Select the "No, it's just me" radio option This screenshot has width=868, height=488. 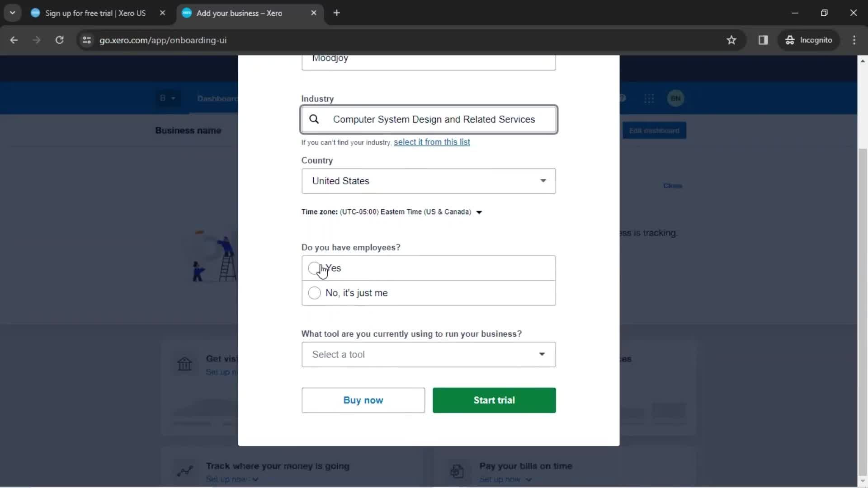click(314, 293)
